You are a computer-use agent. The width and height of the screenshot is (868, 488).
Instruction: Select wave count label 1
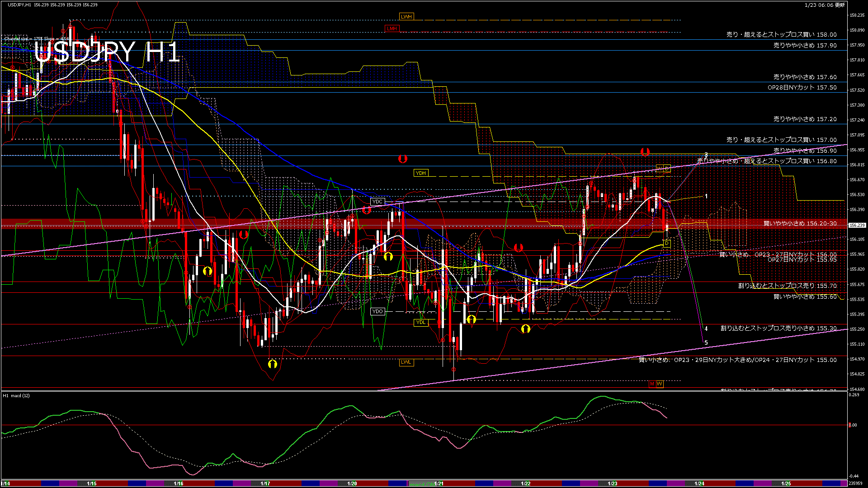coord(706,197)
